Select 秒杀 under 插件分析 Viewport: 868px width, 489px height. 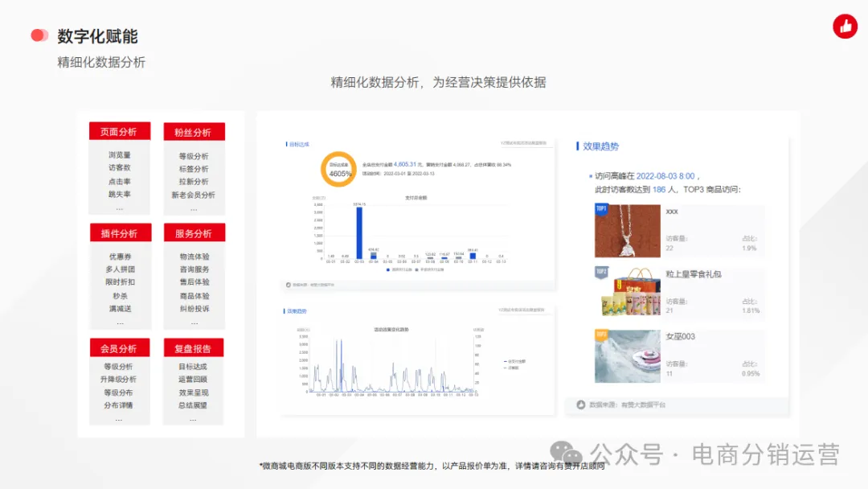pos(120,296)
